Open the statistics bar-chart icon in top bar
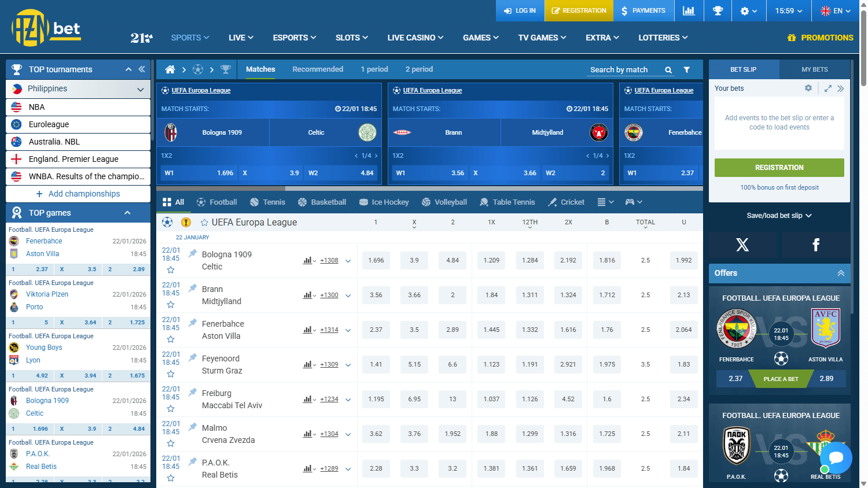 coord(689,10)
